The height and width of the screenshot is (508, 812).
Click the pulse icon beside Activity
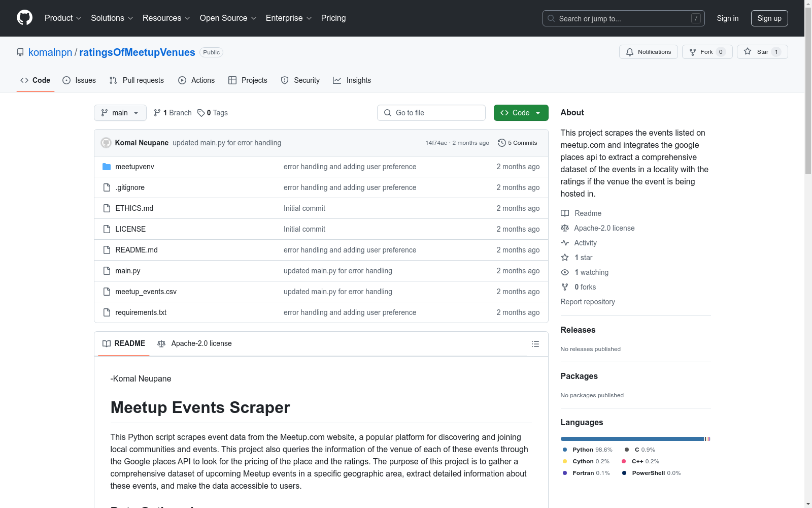click(565, 243)
